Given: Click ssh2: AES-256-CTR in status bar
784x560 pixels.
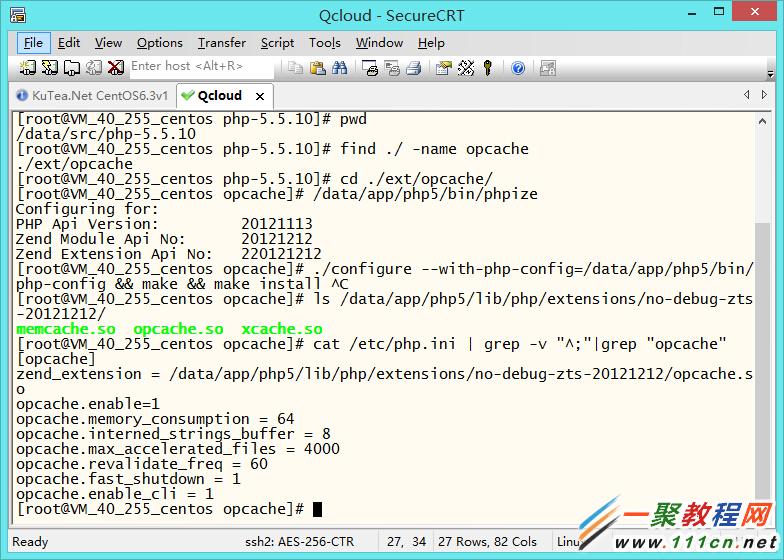Looking at the screenshot, I should click(x=299, y=542).
